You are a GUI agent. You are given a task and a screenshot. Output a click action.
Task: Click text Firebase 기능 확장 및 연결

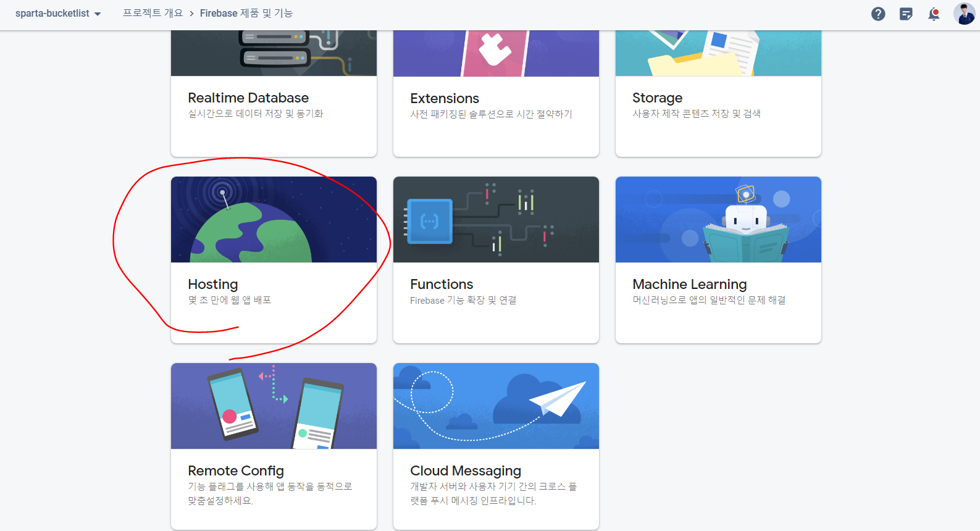(463, 300)
